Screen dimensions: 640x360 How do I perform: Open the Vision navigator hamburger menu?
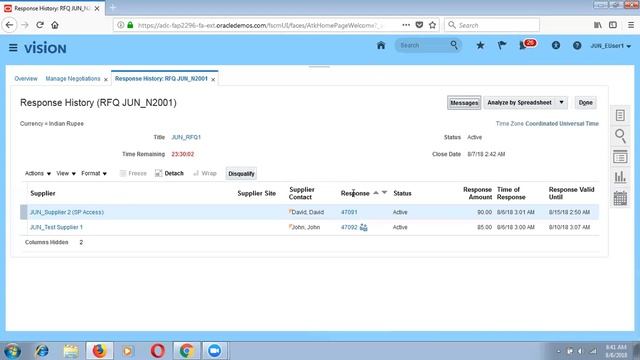tap(13, 48)
